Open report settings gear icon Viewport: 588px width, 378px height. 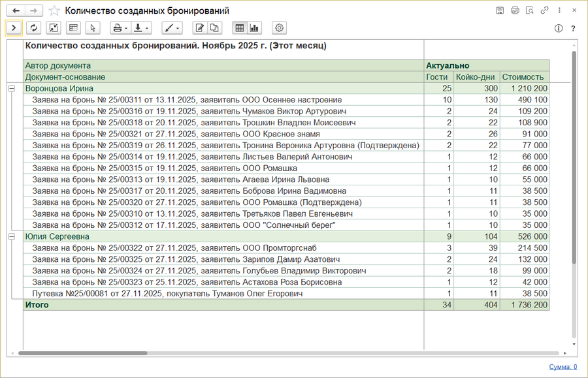tap(279, 28)
